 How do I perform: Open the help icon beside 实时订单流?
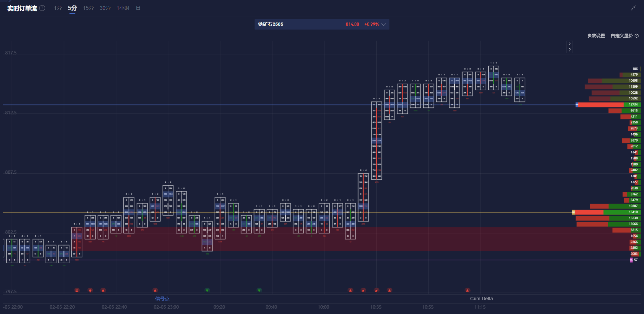point(42,8)
